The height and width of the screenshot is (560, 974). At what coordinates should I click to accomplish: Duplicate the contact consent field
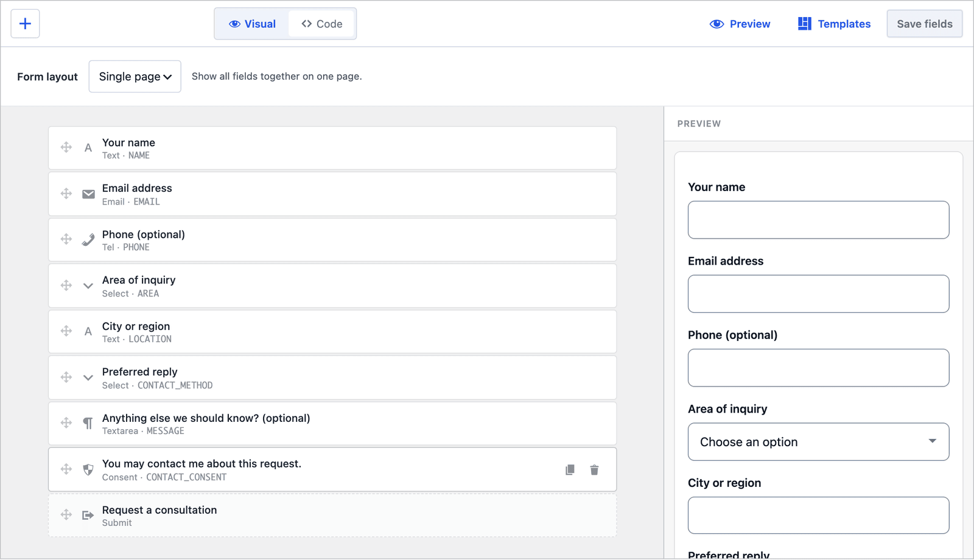click(570, 470)
